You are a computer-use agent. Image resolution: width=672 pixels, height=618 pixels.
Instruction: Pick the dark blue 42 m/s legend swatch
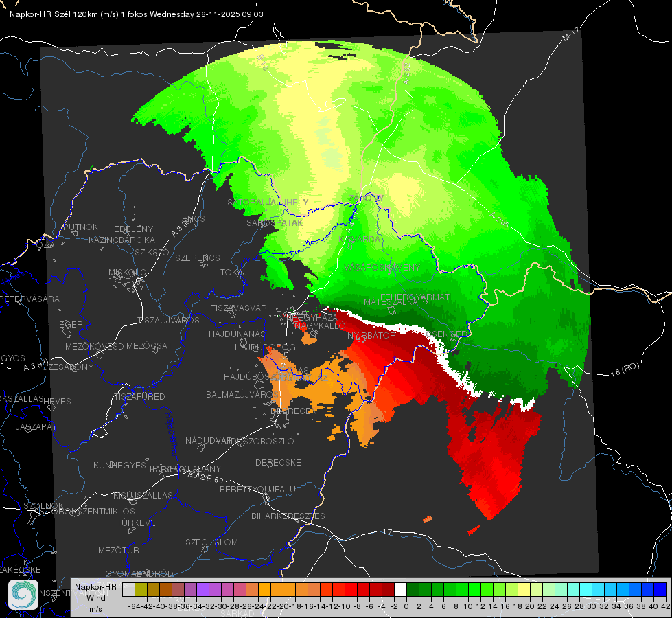click(x=660, y=590)
